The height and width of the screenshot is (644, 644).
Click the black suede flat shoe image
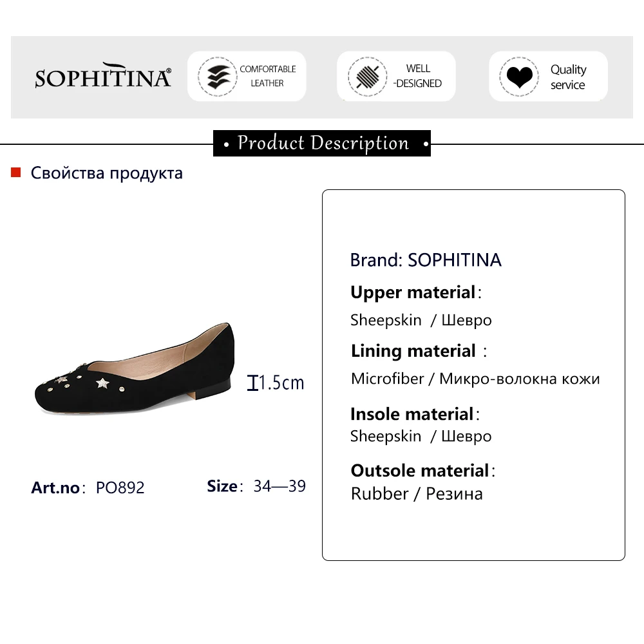point(135,367)
